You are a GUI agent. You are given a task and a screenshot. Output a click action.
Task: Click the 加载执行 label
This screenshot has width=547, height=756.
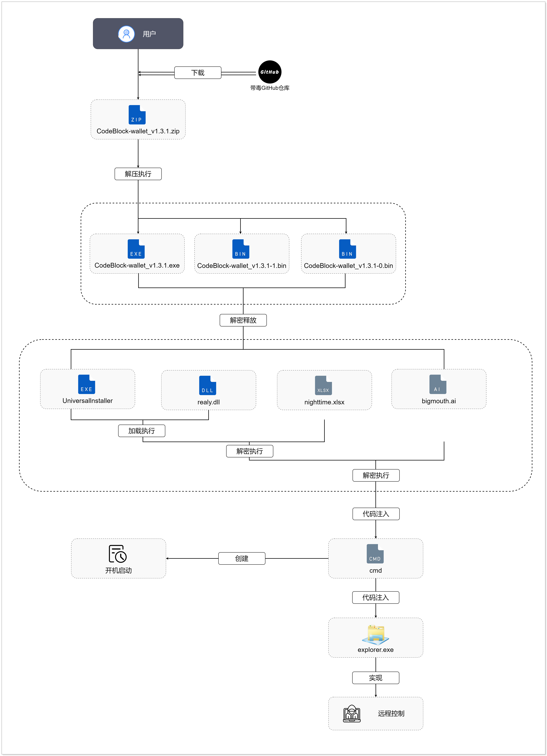(x=142, y=431)
